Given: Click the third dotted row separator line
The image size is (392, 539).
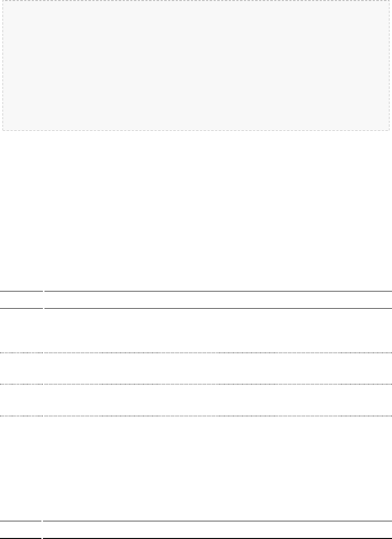Looking at the screenshot, I should tap(196, 416).
